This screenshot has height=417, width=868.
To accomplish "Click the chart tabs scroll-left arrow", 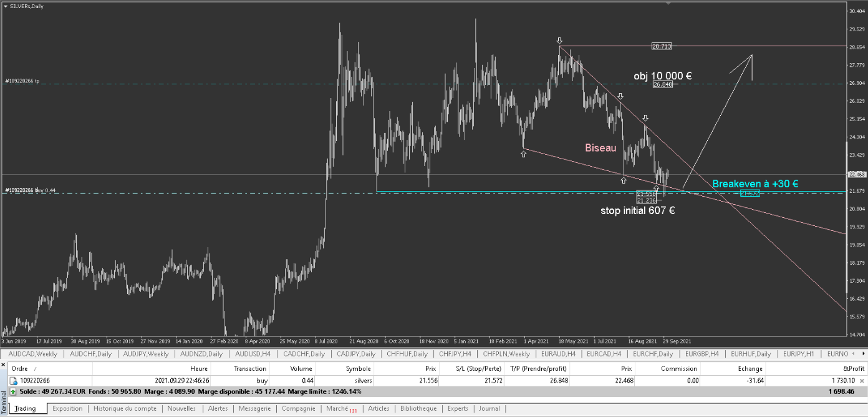I will pyautogui.click(x=854, y=354).
